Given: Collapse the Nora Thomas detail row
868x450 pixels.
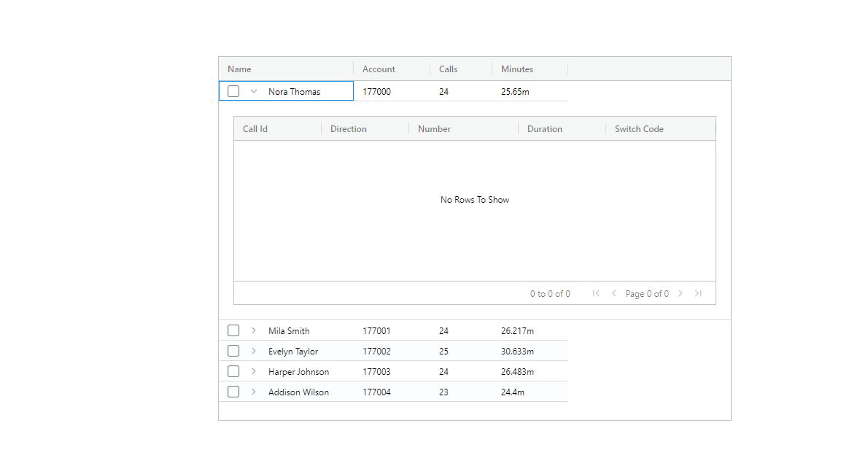Looking at the screenshot, I should 253,90.
